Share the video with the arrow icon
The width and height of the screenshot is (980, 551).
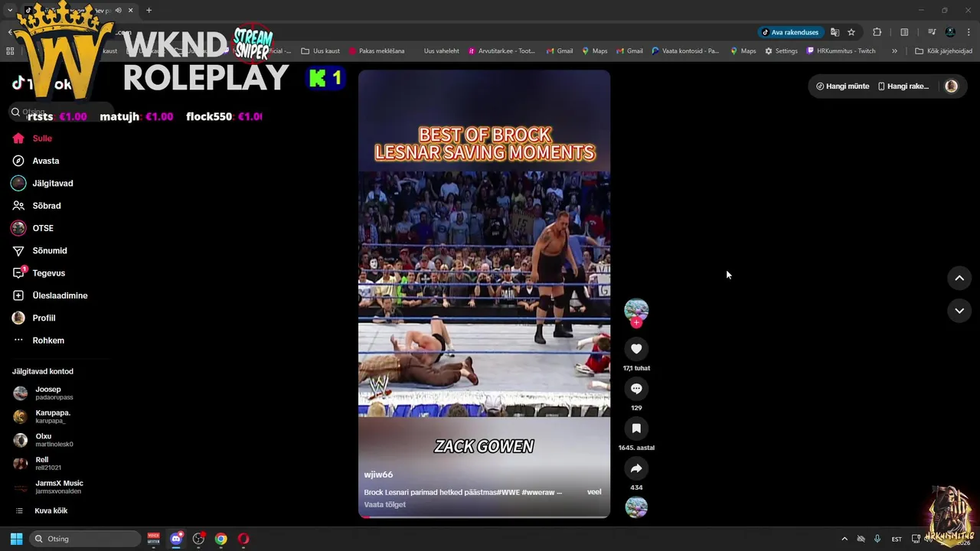636,468
